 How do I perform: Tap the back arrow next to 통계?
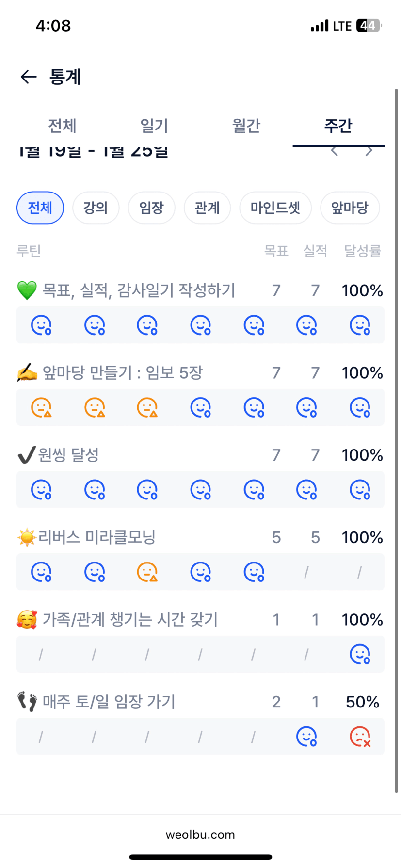pos(29,77)
